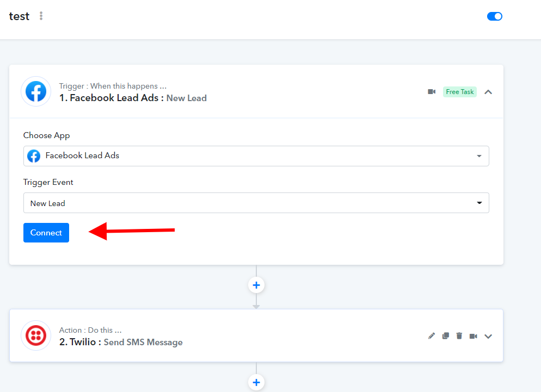This screenshot has height=392, width=541.
Task: Click the Trigger Event label
Action: [48, 182]
